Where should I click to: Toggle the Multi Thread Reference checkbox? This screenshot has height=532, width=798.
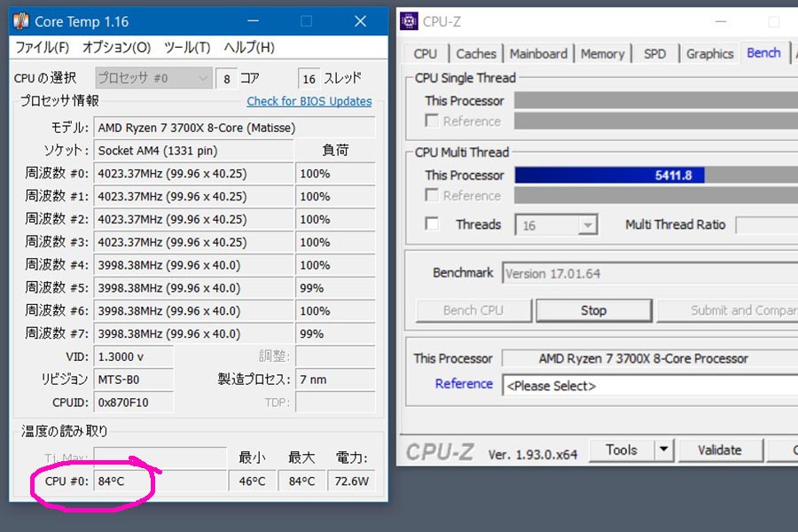pos(432,195)
